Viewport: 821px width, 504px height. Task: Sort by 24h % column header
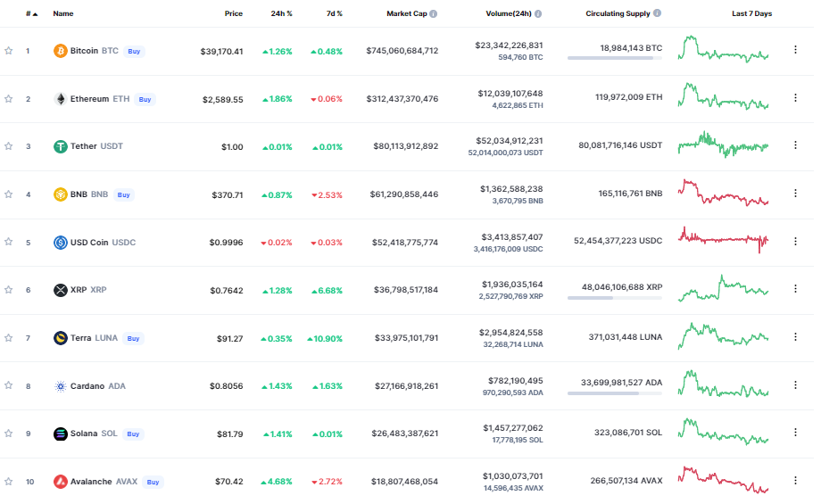(x=282, y=13)
